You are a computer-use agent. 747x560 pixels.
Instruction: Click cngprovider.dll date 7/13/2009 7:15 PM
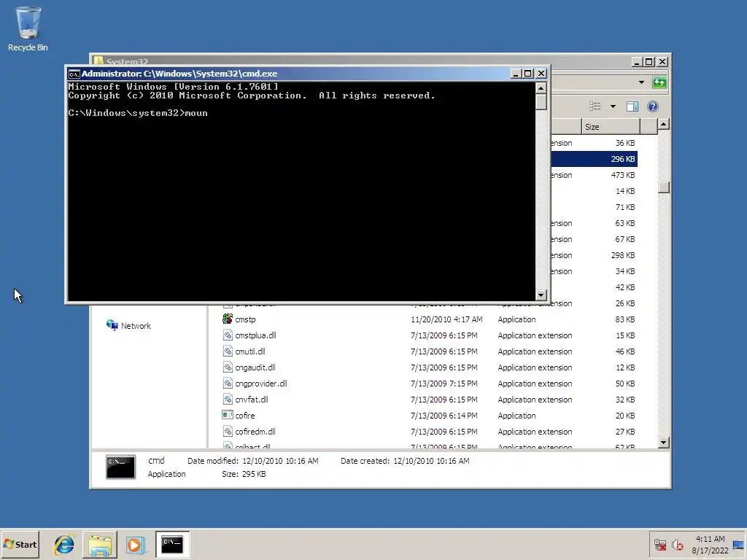point(444,384)
